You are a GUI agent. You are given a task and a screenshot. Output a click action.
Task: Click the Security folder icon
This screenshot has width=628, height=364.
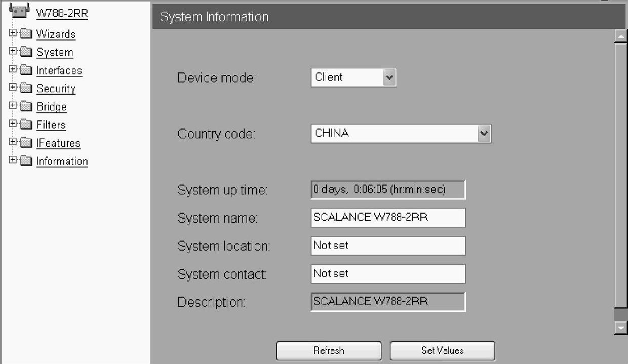[x=25, y=89]
